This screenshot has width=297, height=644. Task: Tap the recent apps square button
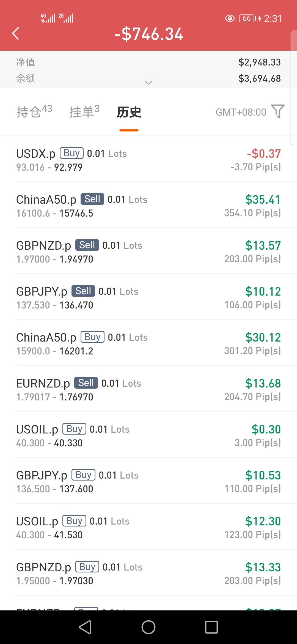pyautogui.click(x=211, y=627)
